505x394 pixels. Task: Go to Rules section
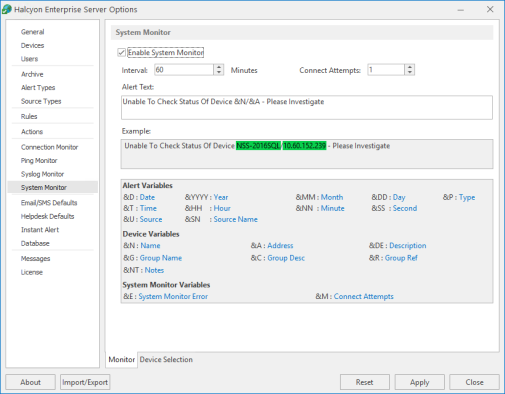click(x=29, y=117)
